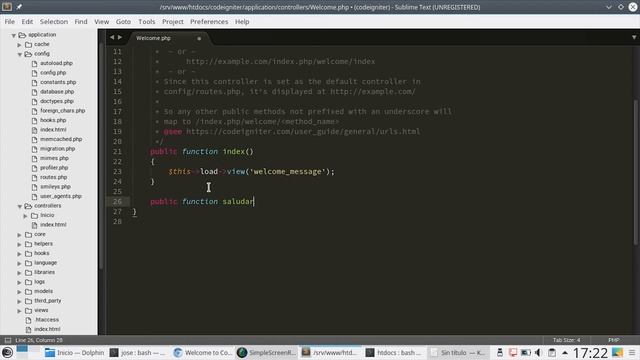Toggle side panel icon in status bar
The height and width of the screenshot is (360, 640).
(8, 340)
